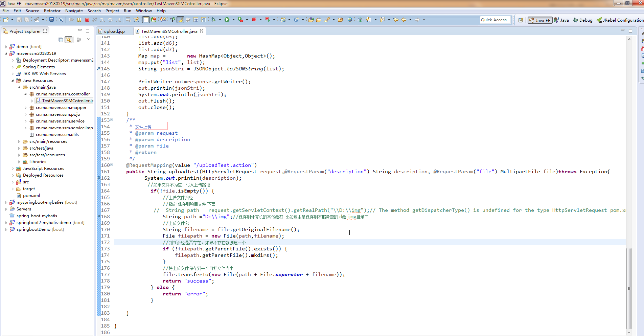Toggle Show Whitespace Characters pilcrow button
This screenshot has width=644, height=336.
[x=204, y=20]
